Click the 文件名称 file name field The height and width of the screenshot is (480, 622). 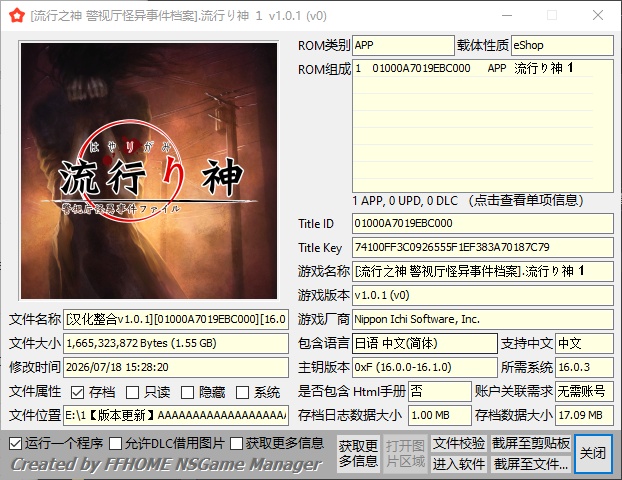(176, 319)
